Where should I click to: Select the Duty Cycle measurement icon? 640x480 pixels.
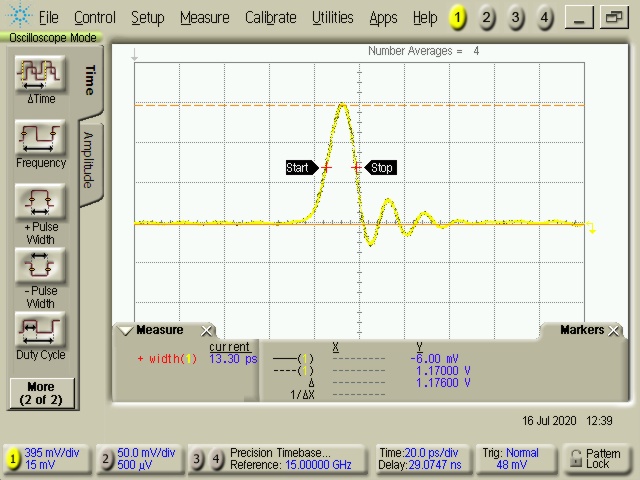(41, 331)
